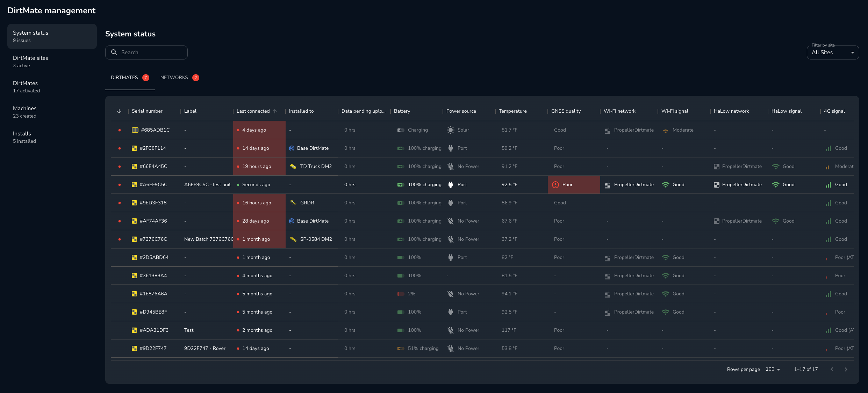
Task: Click the '37.2 °F' temperature value
Action: [509, 239]
